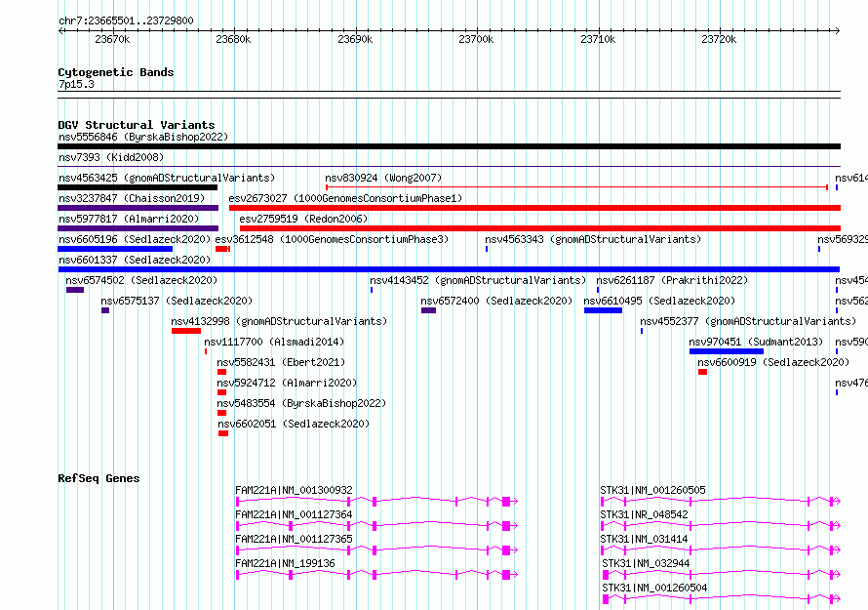Click FAM221A|NM_001300932 transcript label
This screenshot has height=610, width=868.
coord(294,490)
